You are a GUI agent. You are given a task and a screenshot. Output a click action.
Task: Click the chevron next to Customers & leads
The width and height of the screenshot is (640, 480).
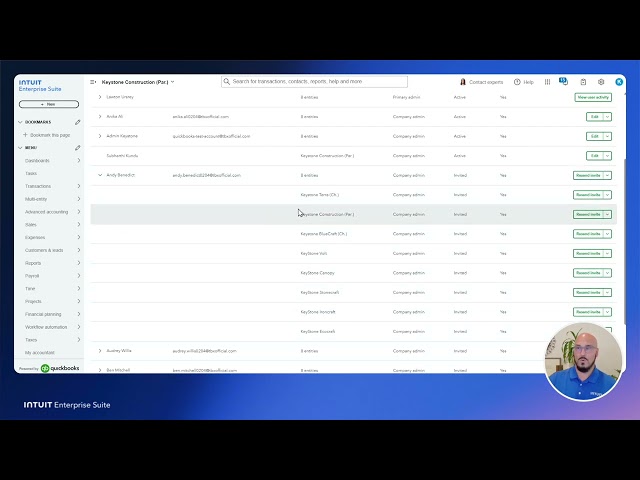[79, 250]
